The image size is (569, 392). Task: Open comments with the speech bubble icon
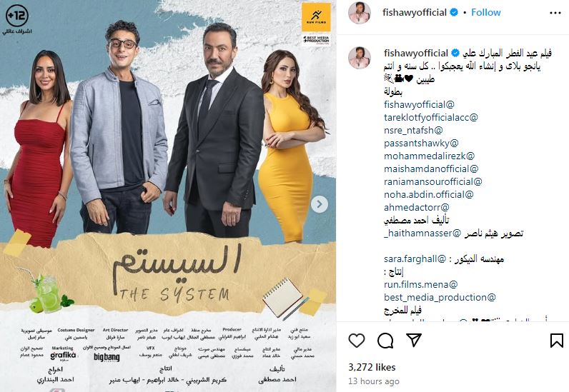tap(385, 341)
